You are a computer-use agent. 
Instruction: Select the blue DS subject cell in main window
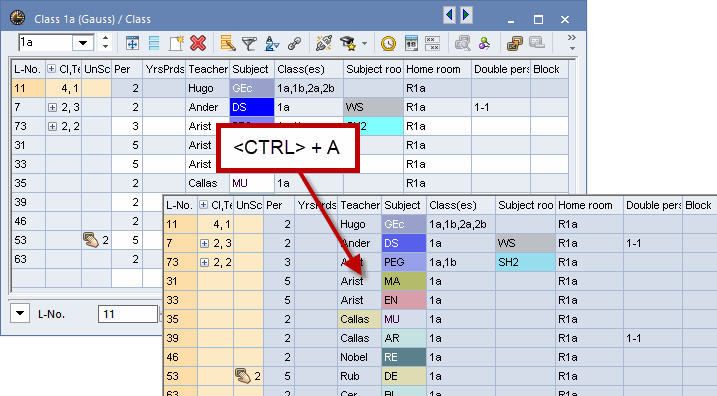(251, 107)
